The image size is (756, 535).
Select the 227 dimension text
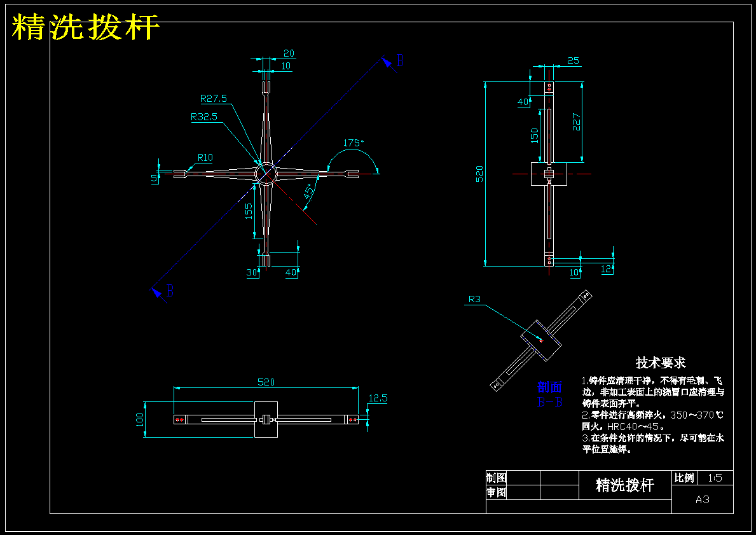576,122
